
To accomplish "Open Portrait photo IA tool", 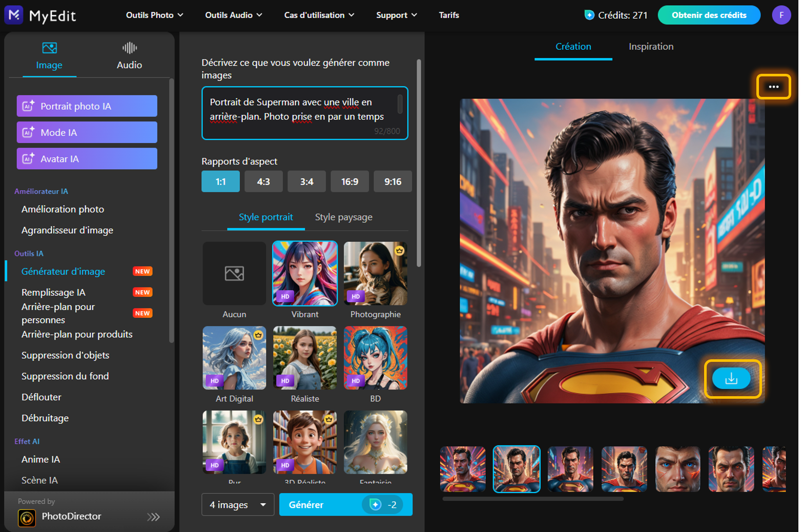I will point(87,106).
